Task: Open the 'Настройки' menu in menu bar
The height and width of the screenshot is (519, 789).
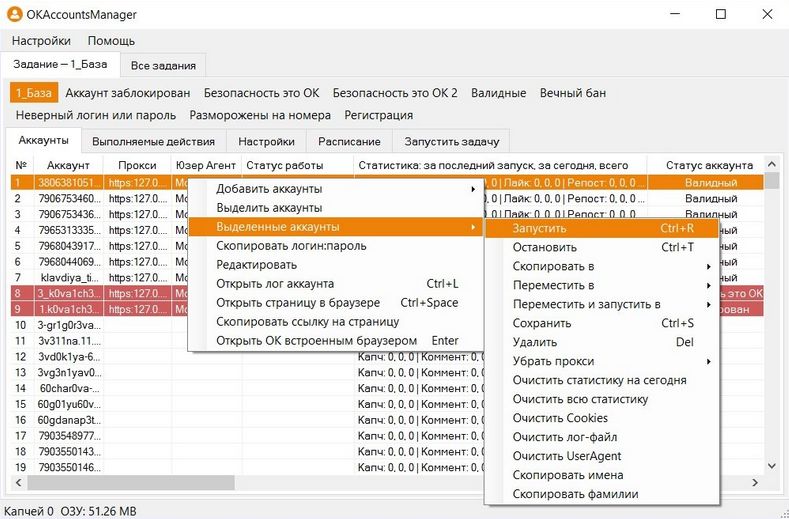Action: [41, 41]
